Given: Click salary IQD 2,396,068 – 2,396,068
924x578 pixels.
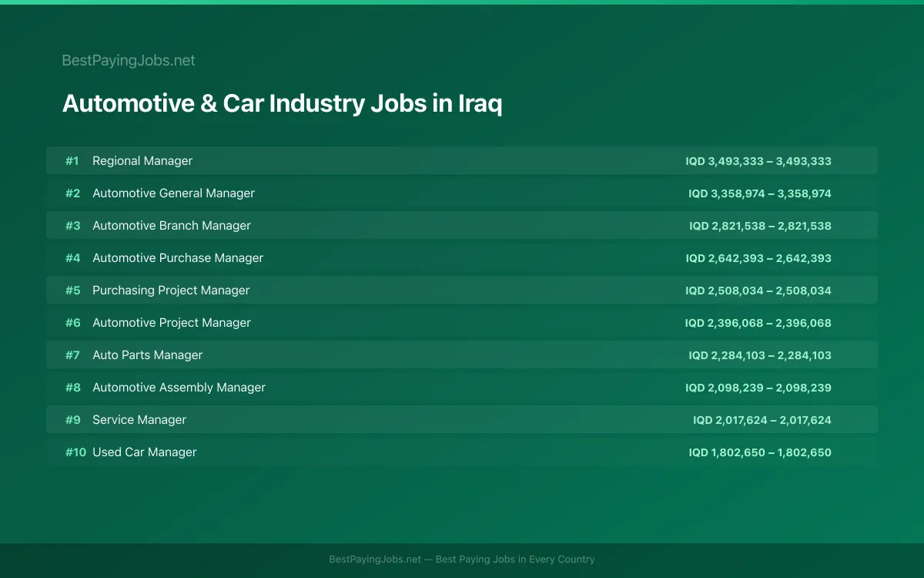Looking at the screenshot, I should point(758,323).
